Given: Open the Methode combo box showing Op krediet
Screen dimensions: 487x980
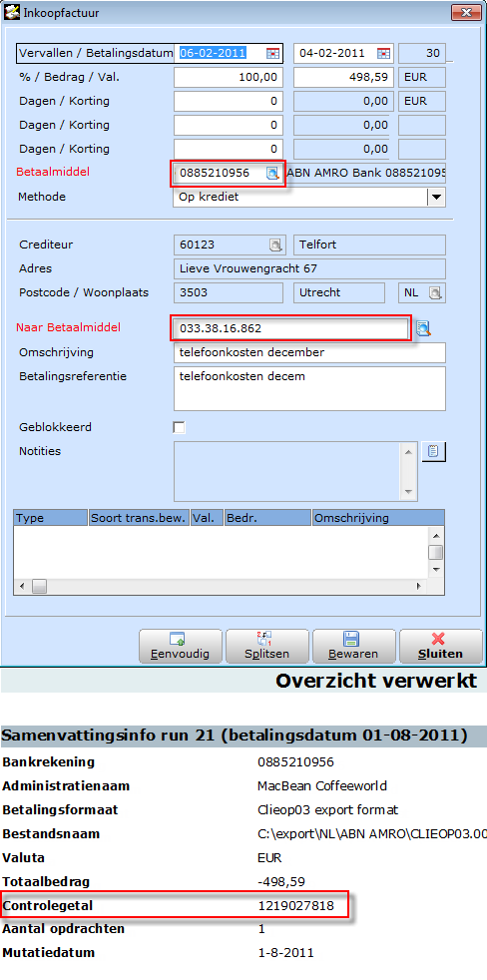Looking at the screenshot, I should coord(308,197).
